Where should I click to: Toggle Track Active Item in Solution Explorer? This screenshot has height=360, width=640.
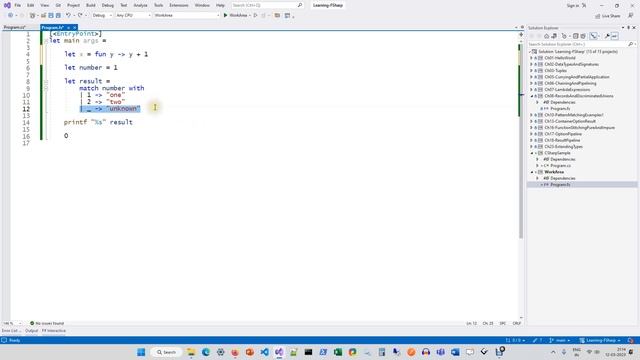pyautogui.click(x=593, y=36)
